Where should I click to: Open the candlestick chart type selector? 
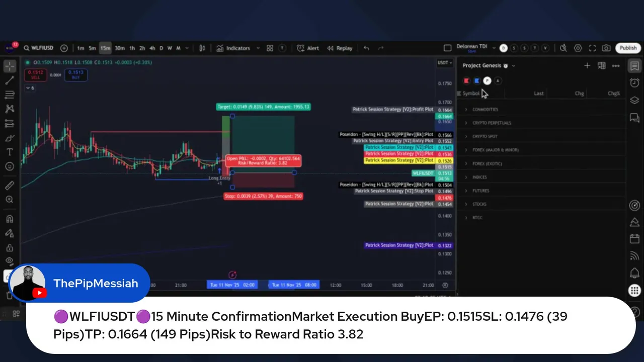(202, 48)
